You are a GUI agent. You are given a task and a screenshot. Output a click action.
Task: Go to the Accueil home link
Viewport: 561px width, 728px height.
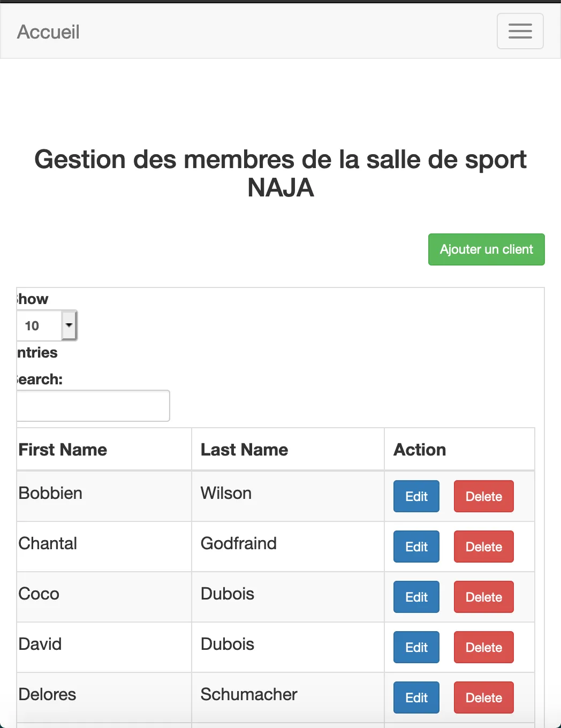pyautogui.click(x=48, y=32)
